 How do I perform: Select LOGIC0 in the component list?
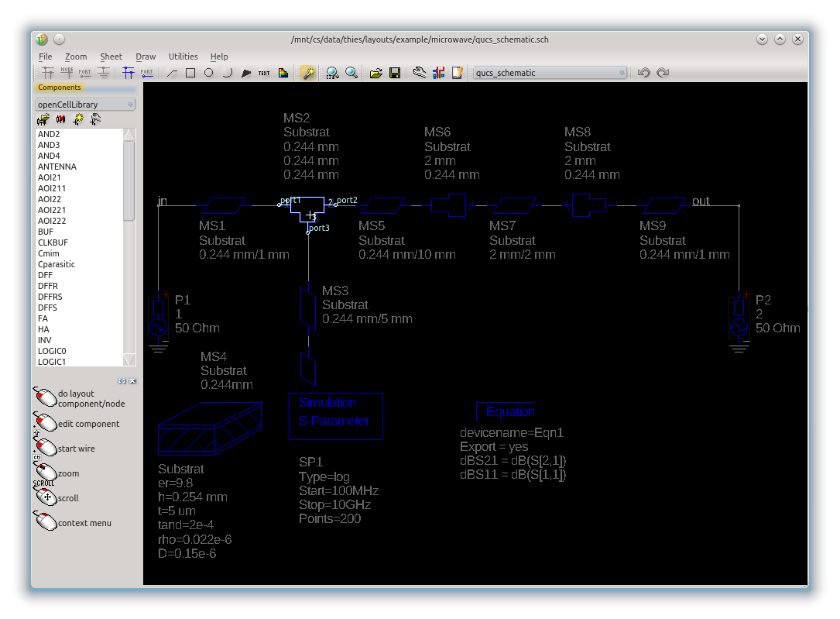click(79, 351)
